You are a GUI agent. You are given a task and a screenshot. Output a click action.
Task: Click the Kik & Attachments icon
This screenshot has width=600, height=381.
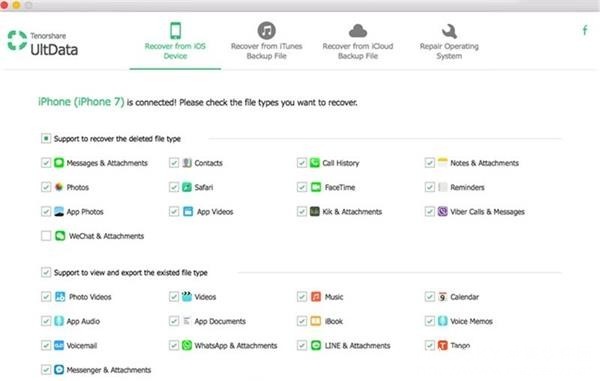pyautogui.click(x=315, y=212)
